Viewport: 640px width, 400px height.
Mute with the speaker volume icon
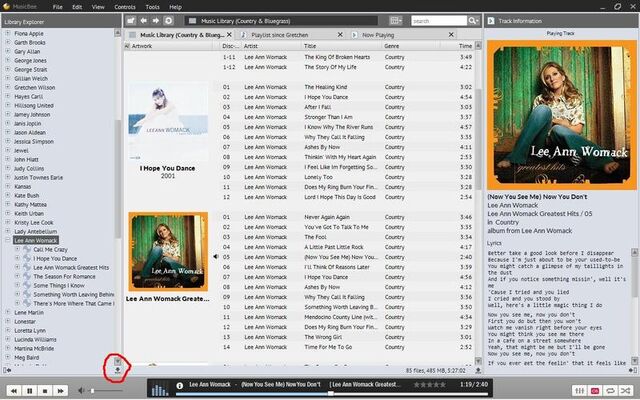pos(82,391)
